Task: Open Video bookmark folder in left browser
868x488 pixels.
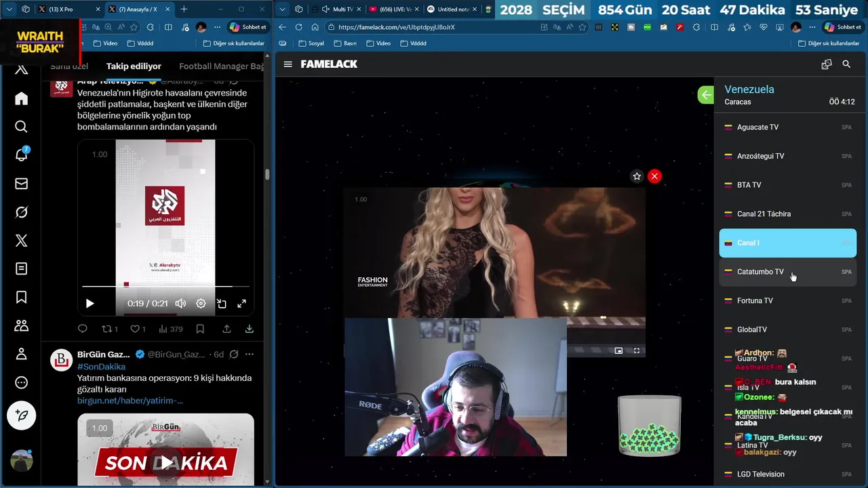Action: coord(105,43)
